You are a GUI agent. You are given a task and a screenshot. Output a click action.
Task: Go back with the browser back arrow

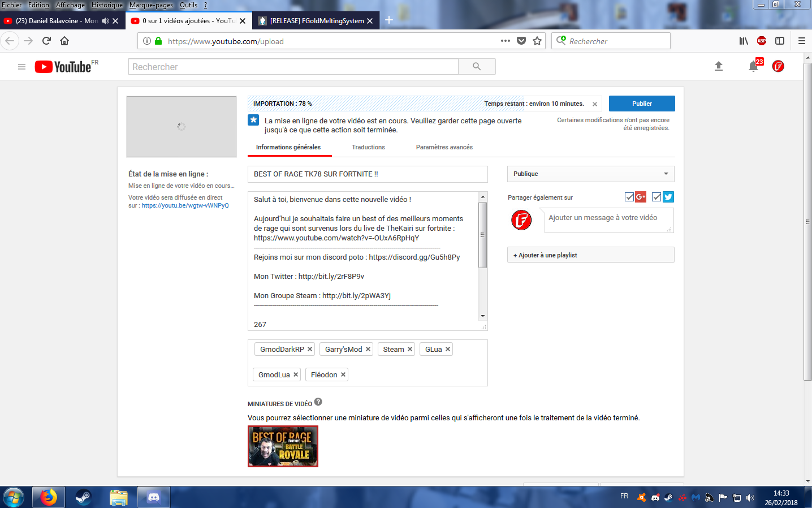coord(10,41)
